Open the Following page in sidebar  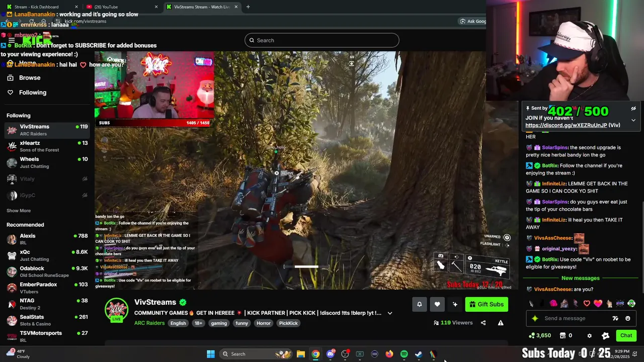click(33, 93)
